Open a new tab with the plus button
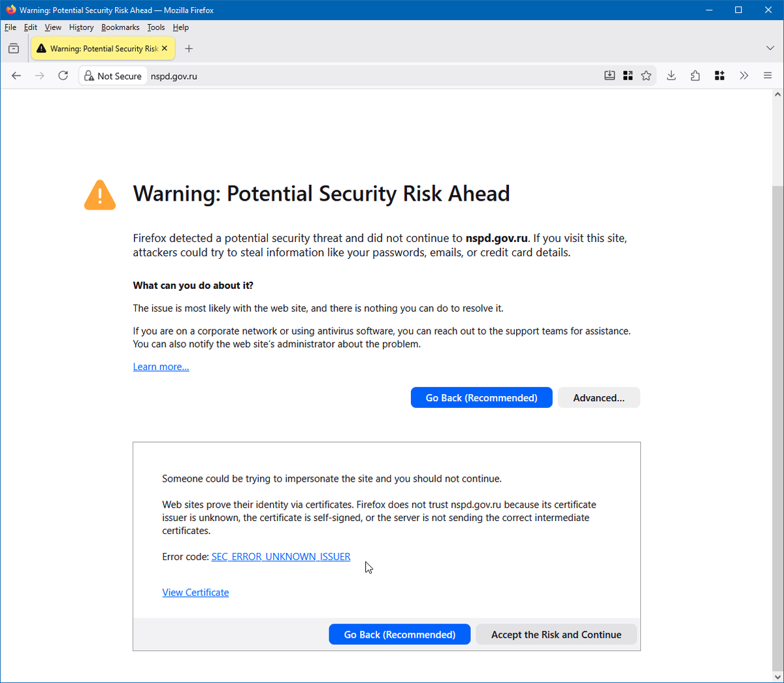 (189, 48)
